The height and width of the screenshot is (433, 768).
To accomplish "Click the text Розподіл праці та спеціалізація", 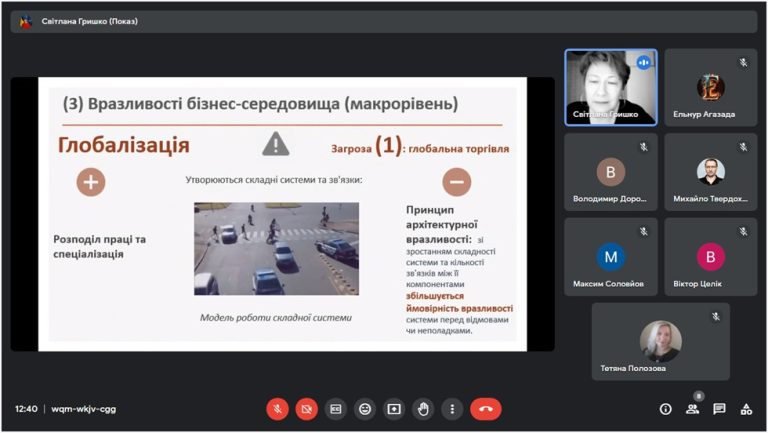I will pos(99,246).
